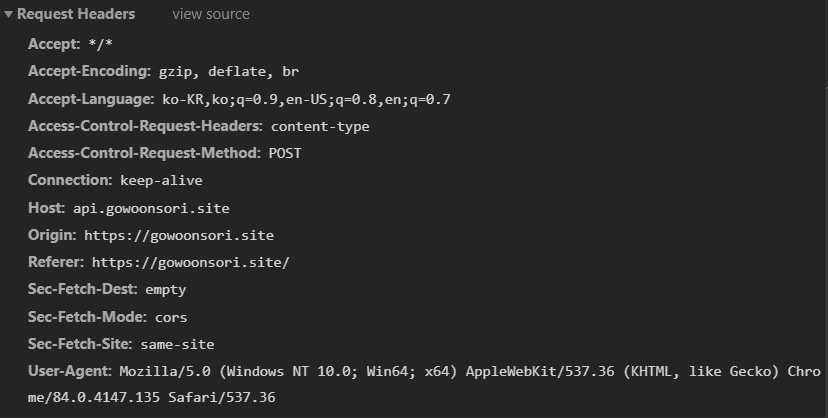828x418 pixels.
Task: Click the Accept-Language header name
Action: click(x=91, y=99)
